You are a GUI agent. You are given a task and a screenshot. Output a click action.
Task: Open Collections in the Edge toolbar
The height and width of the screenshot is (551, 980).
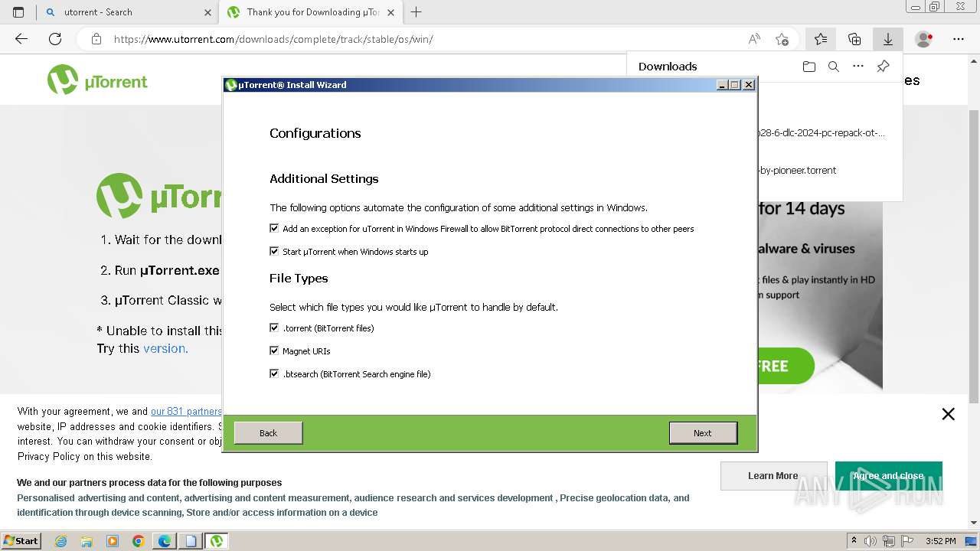click(x=854, y=39)
